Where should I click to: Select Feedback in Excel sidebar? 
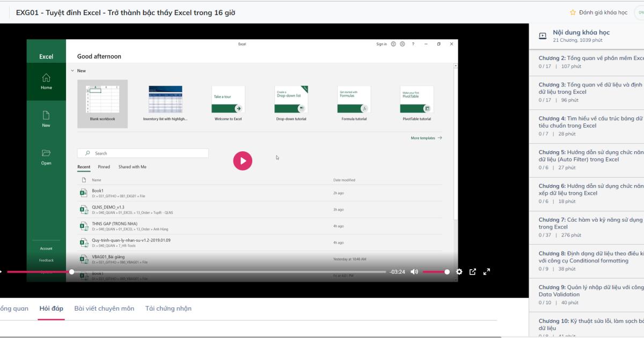coord(46,260)
